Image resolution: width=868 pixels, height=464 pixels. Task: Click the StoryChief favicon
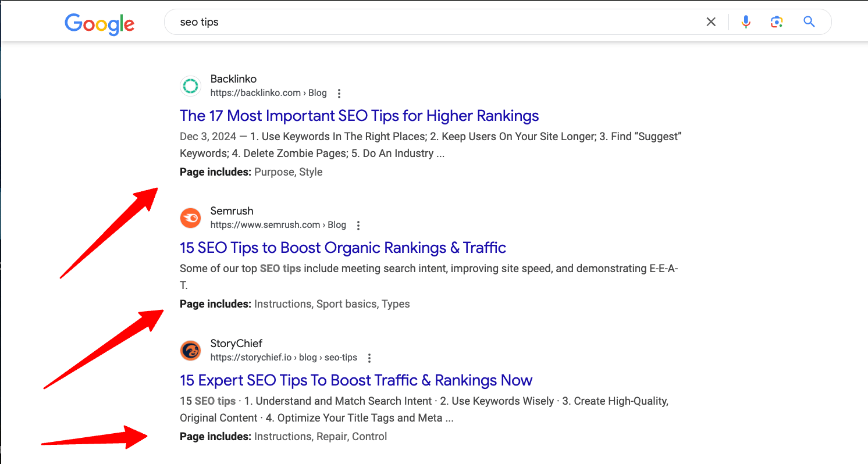pos(190,351)
